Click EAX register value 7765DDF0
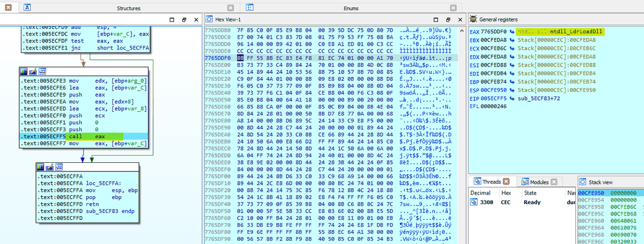This screenshot has width=644, height=244. (495, 32)
